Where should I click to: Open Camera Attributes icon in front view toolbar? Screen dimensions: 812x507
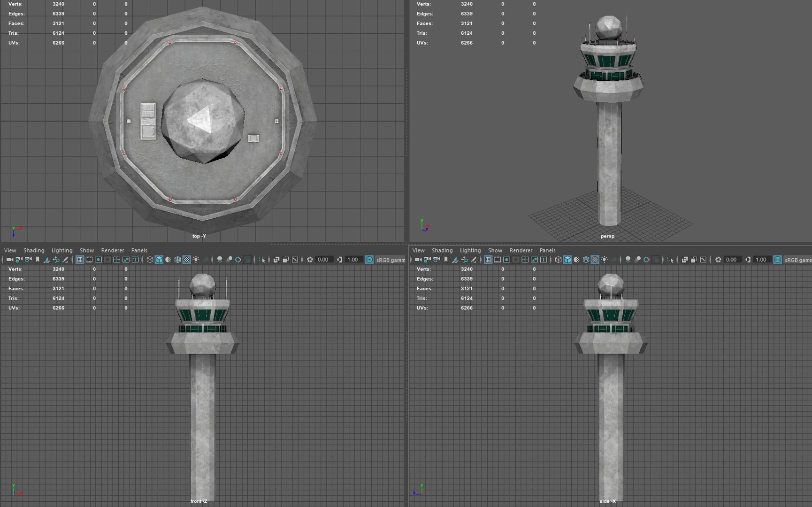pyautogui.click(x=28, y=260)
